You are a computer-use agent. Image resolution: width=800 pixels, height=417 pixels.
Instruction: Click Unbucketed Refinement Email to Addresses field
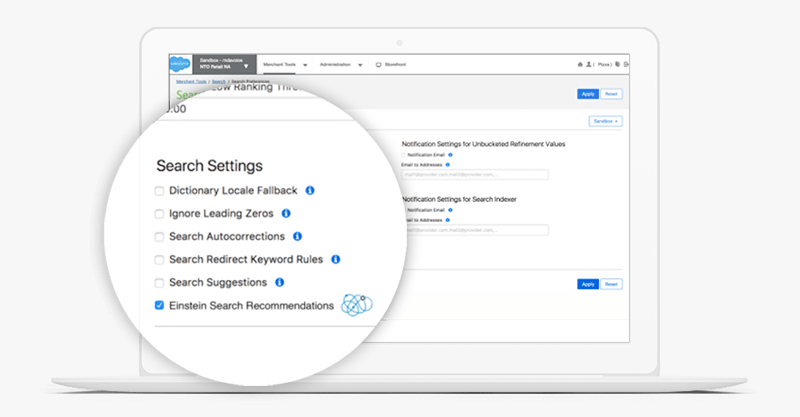coord(475,175)
